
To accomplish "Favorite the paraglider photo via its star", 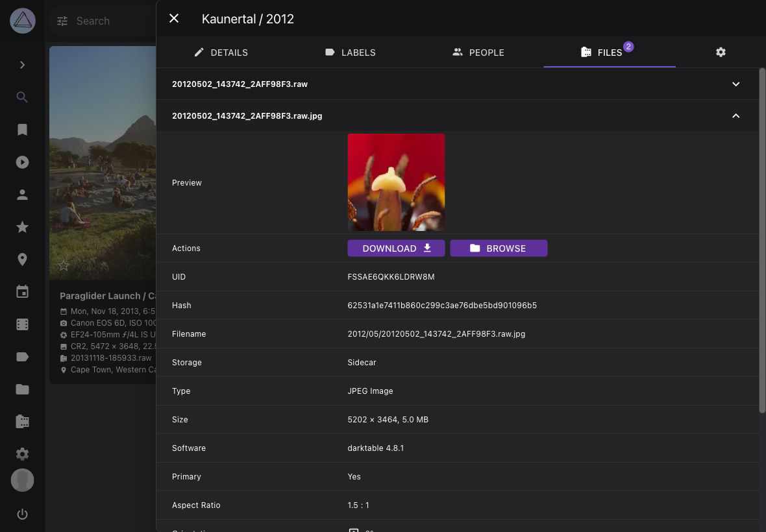I will (x=63, y=265).
